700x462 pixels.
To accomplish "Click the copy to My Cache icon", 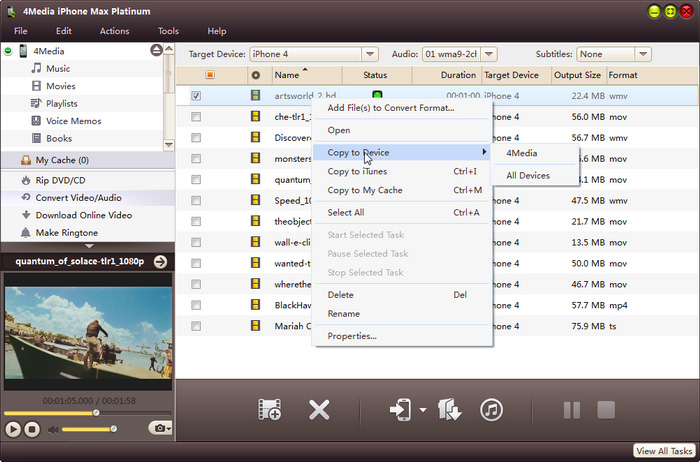I will (x=449, y=409).
